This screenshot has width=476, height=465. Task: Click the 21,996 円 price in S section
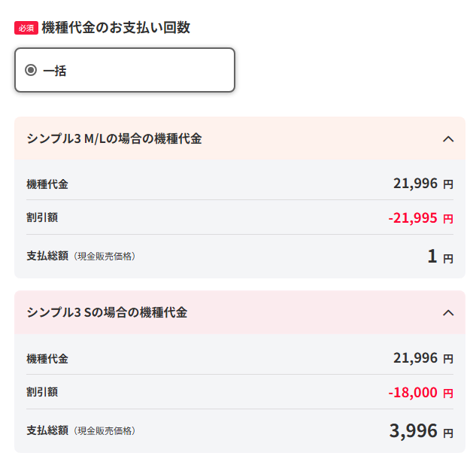[423, 358]
